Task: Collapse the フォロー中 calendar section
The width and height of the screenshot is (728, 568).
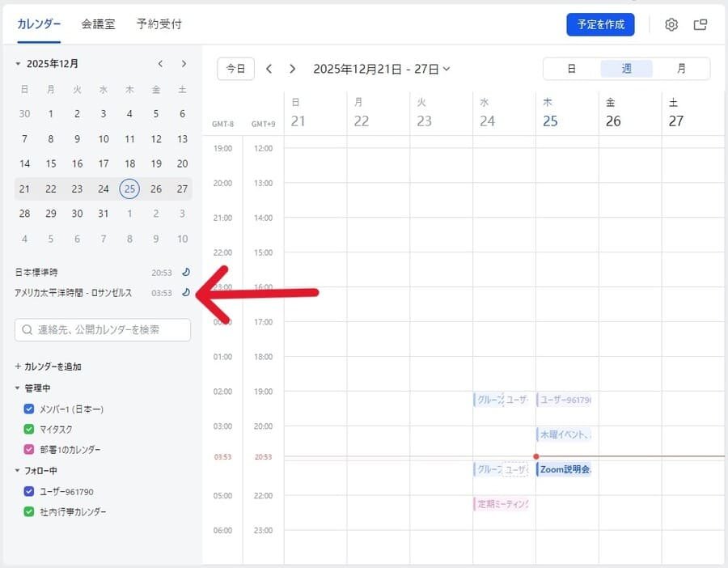Action: click(18, 471)
